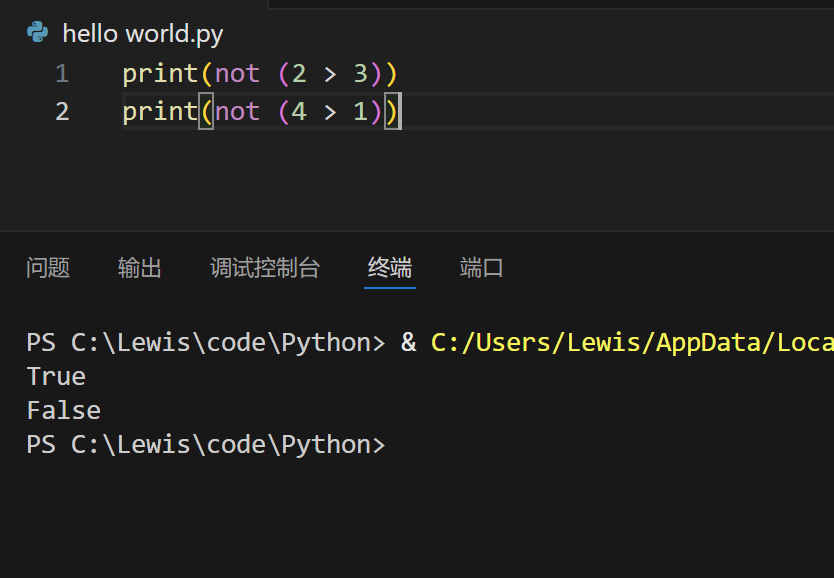
Task: Click the & symbol in terminal command
Action: click(x=408, y=343)
